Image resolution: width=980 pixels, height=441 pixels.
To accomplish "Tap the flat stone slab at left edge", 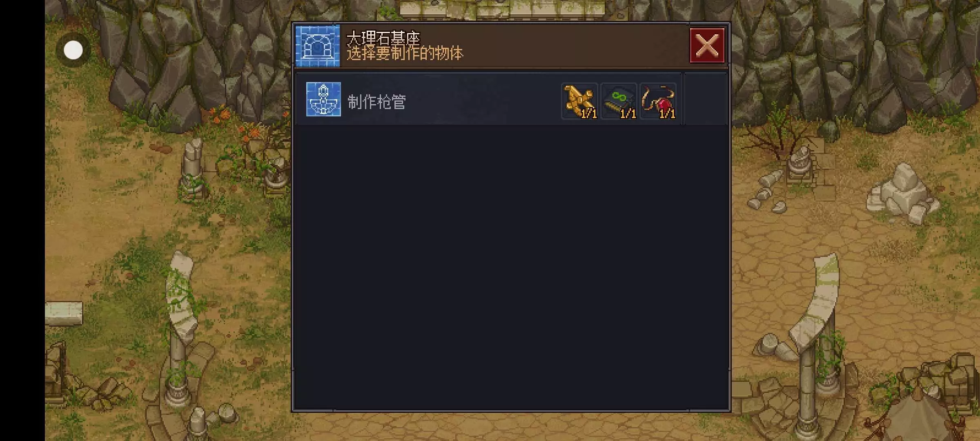I will pyautogui.click(x=64, y=313).
